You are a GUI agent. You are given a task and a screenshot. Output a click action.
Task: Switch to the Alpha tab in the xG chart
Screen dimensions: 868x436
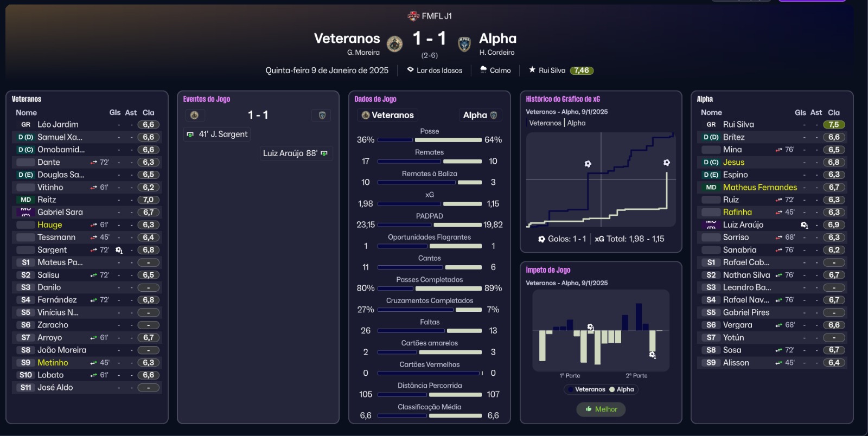(x=577, y=123)
